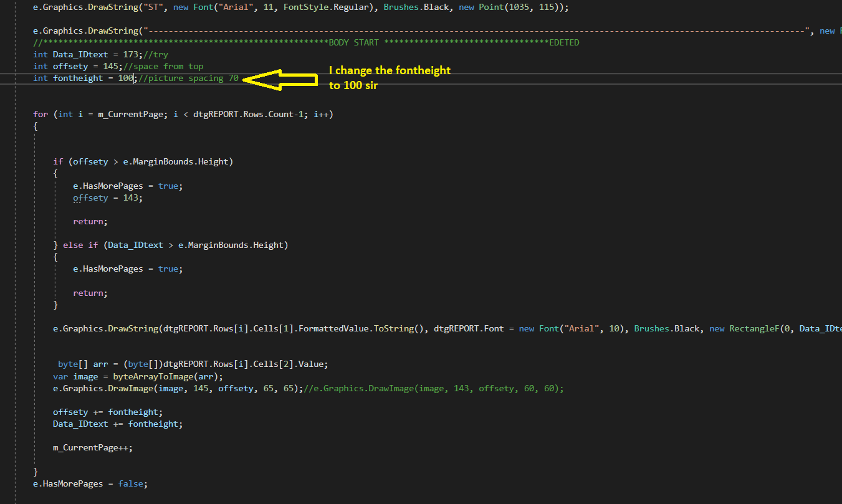Click the offsety = 143 assignment
Screen dimensions: 842x504
click(108, 197)
